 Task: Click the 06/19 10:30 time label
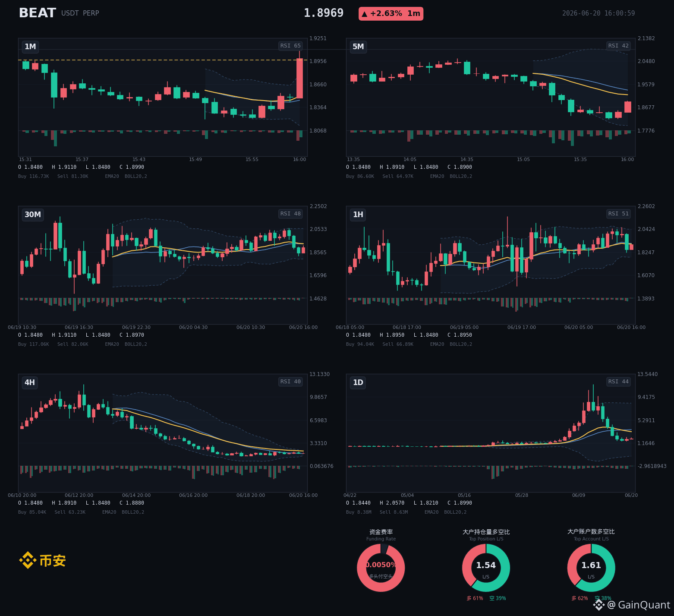pos(22,327)
